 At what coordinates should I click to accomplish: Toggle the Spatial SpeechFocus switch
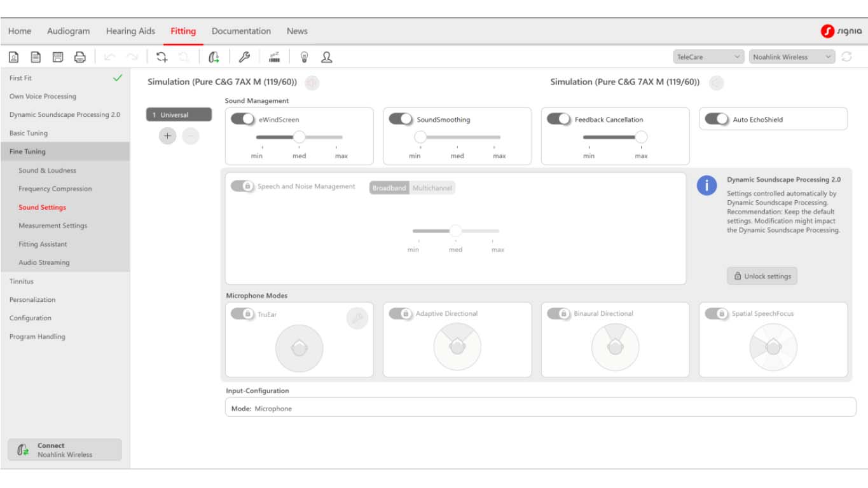click(x=717, y=314)
